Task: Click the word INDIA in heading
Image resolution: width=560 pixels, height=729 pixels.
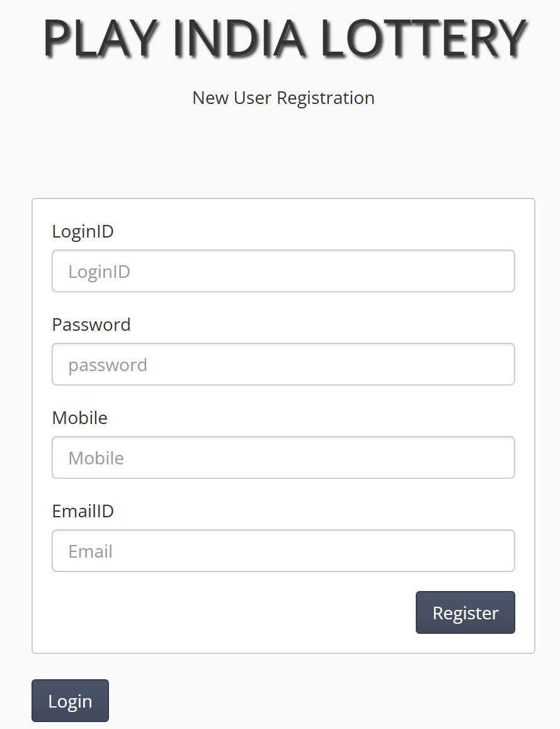Action: tap(239, 38)
